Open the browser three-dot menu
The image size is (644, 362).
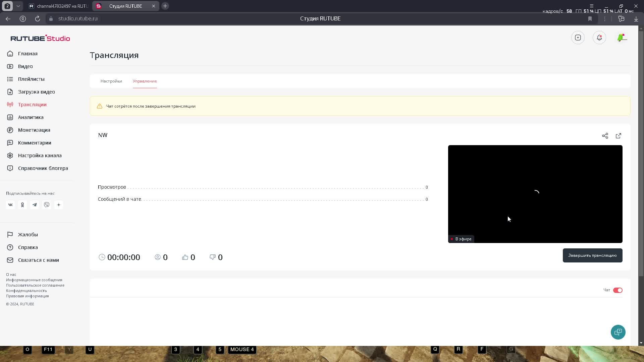pyautogui.click(x=605, y=19)
